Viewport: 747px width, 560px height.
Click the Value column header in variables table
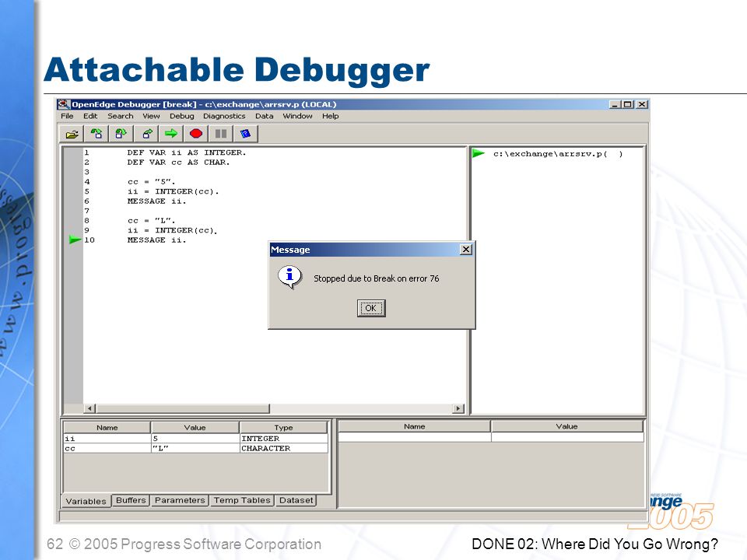(195, 428)
